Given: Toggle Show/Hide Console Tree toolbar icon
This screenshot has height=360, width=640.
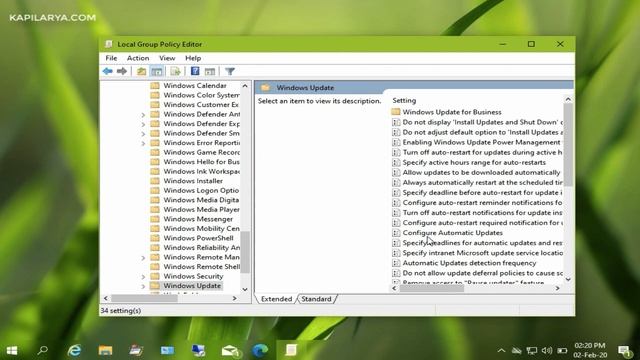Looking at the screenshot, I should coord(157,71).
